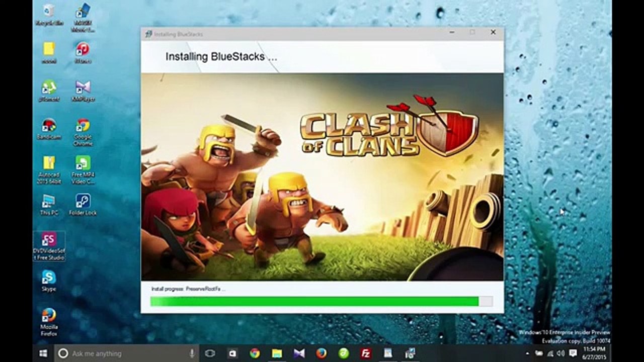Click the Show desktop strip at taskbar end
Viewport: 644px width, 362px height.
611,353
